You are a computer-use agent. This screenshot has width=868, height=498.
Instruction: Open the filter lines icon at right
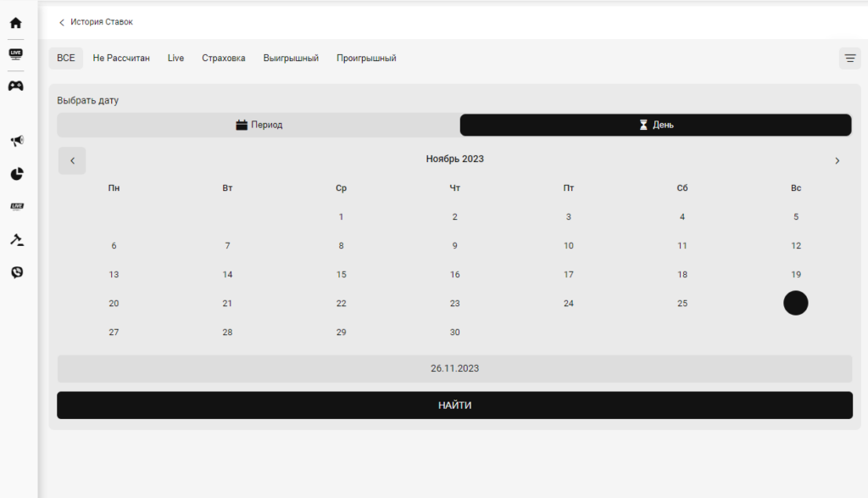click(849, 59)
